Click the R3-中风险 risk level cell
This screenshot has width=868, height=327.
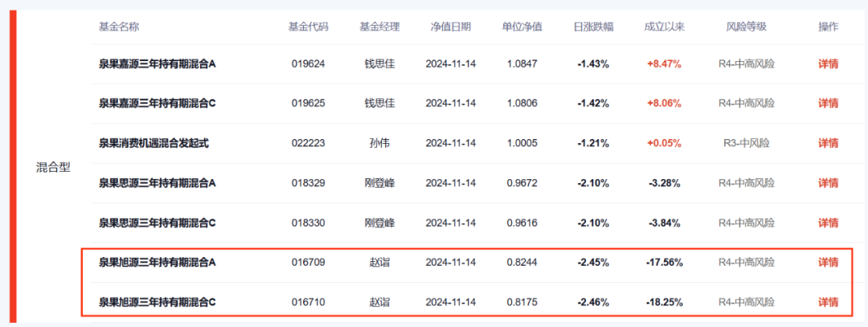point(746,143)
